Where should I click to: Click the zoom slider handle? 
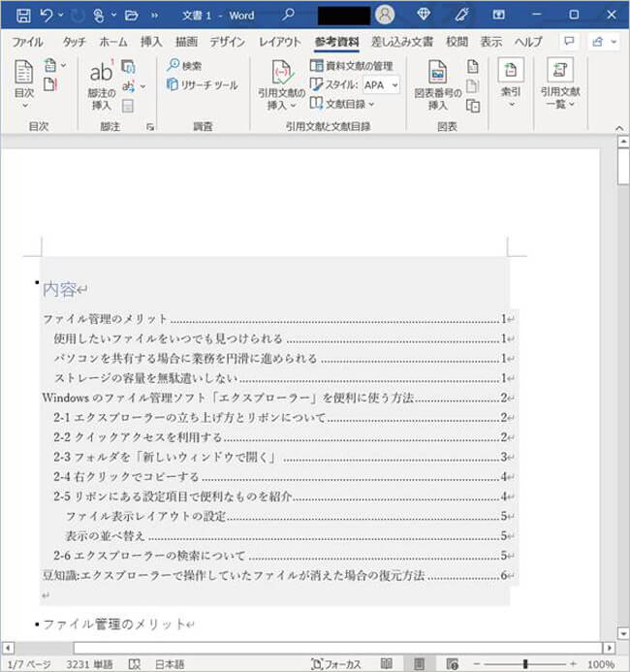(525, 664)
